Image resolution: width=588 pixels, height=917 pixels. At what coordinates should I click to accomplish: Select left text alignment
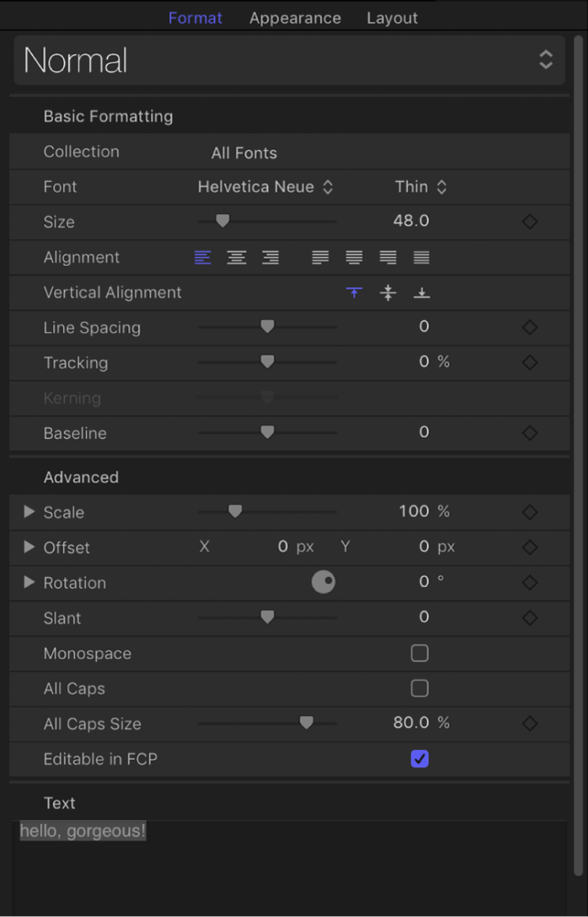(x=203, y=257)
